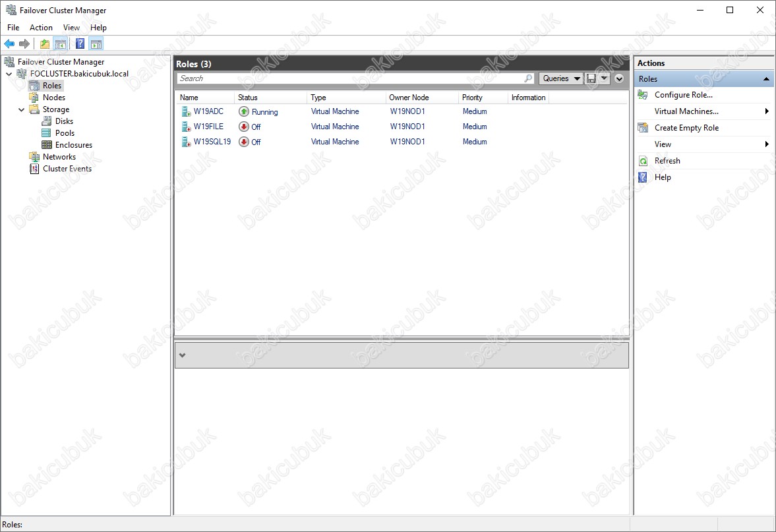
Task: Click the Information column header
Action: pos(528,98)
